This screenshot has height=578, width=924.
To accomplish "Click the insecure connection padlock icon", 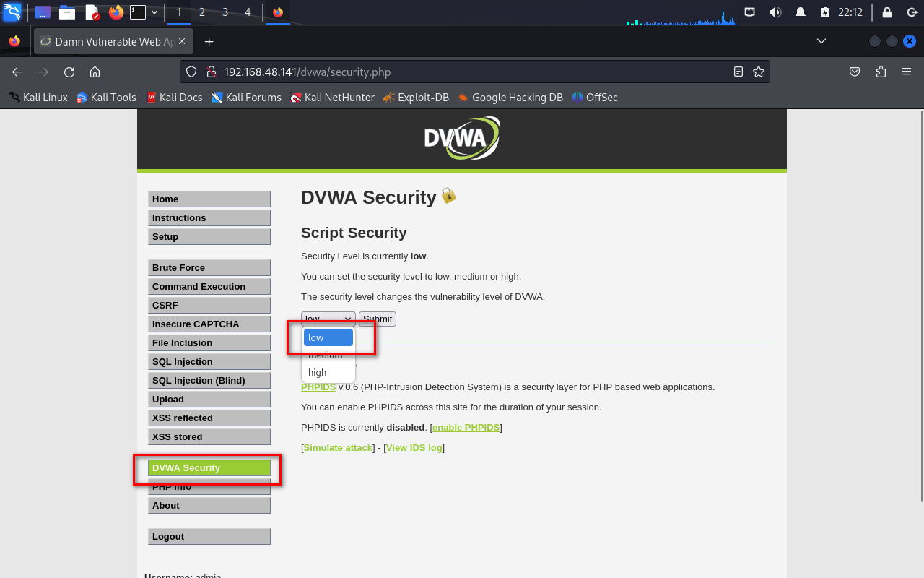I will click(x=211, y=72).
